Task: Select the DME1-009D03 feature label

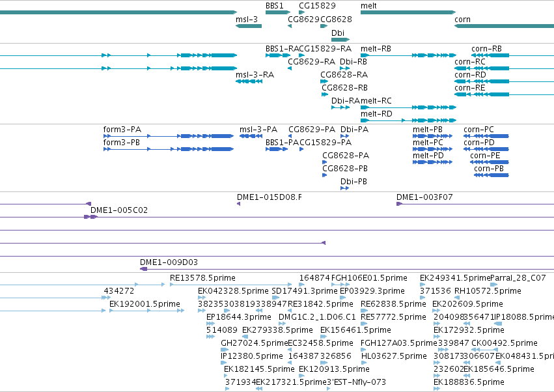Action: click(x=169, y=262)
